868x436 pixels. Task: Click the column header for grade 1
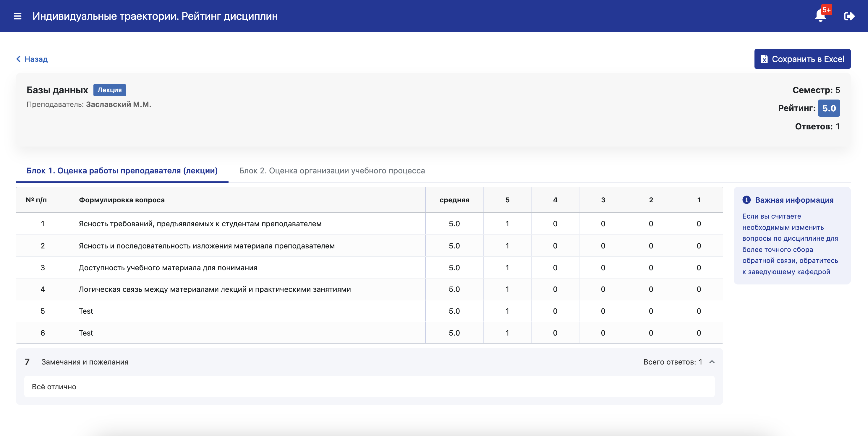pyautogui.click(x=699, y=200)
